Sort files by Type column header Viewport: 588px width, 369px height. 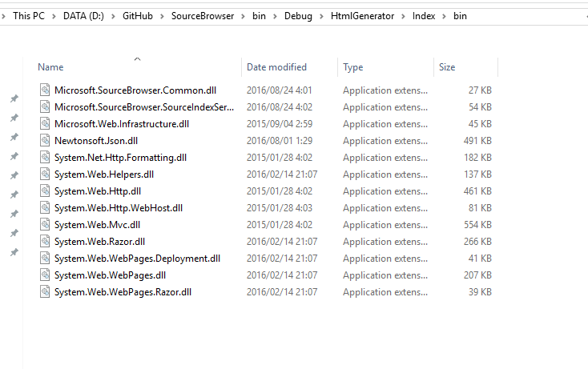click(x=352, y=67)
